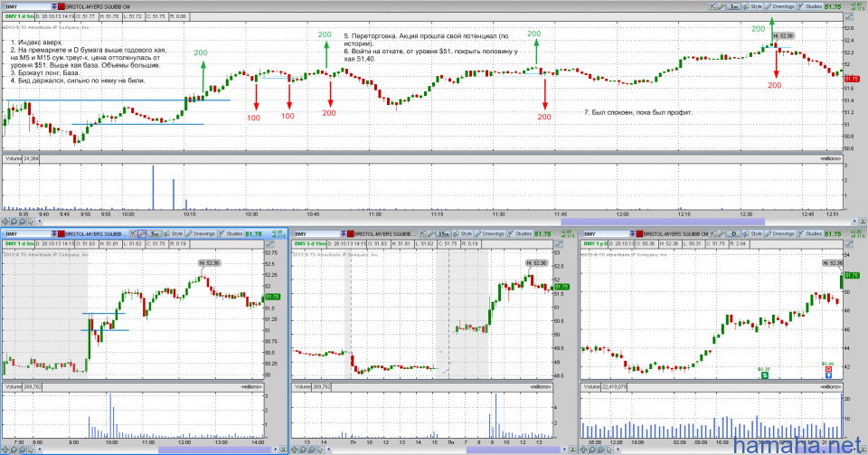Expand symbol dropdown arrow in the 5m chart
The width and height of the screenshot is (868, 455).
(x=53, y=234)
